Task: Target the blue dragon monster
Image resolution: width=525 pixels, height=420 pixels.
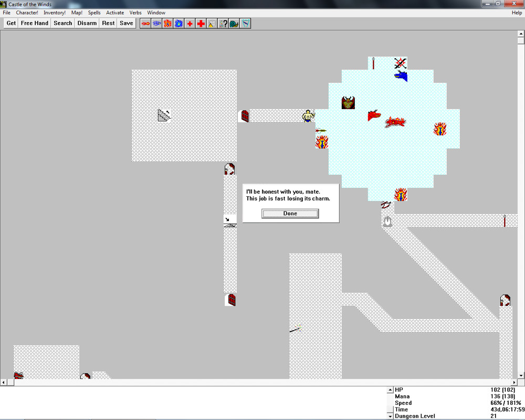Action: tap(401, 76)
